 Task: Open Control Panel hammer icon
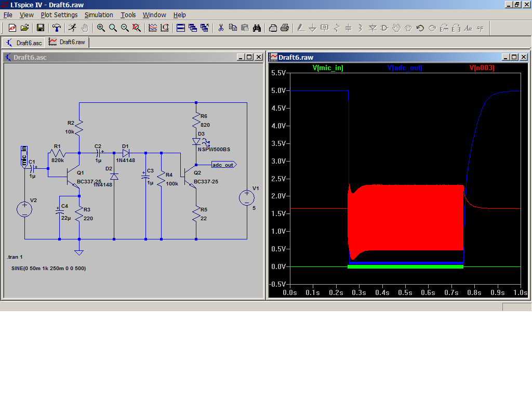(57, 28)
